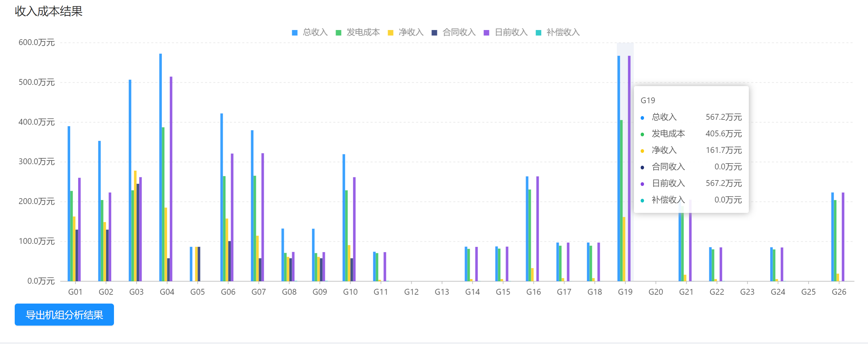Select the G26 purple 日前收入 bar

[843, 237]
